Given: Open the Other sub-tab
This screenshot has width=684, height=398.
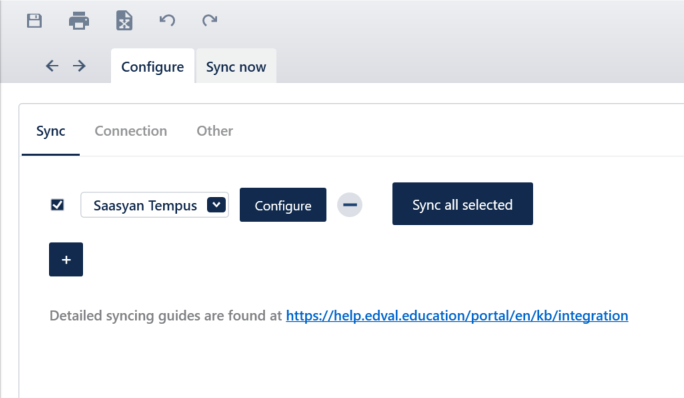Looking at the screenshot, I should tap(215, 131).
